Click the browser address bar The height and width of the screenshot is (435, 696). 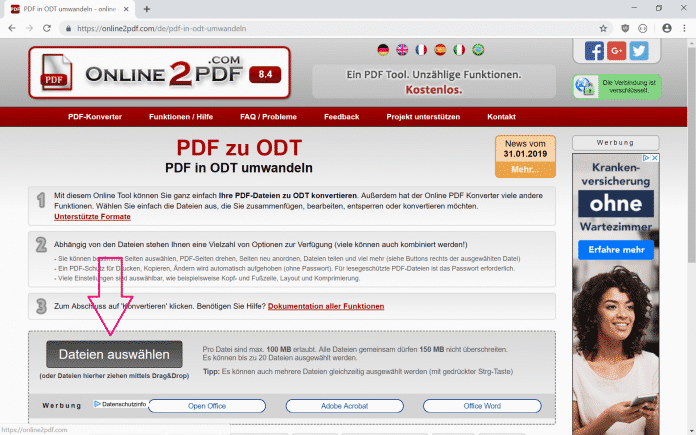(x=330, y=28)
